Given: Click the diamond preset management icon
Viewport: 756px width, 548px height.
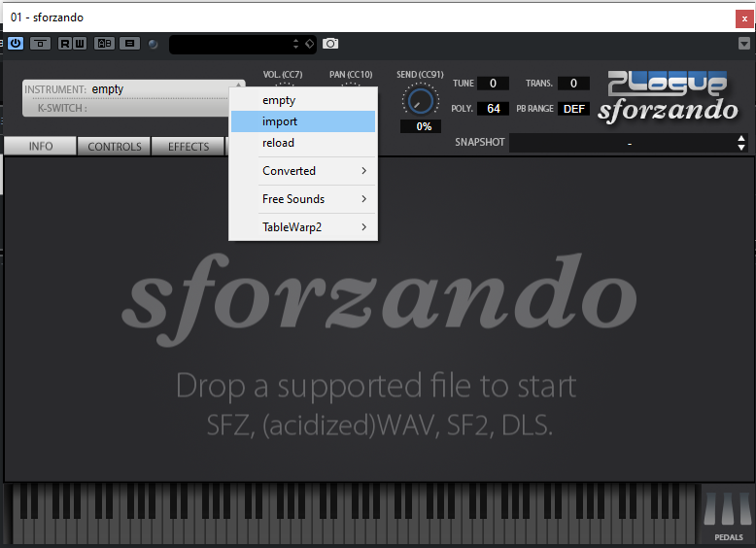Looking at the screenshot, I should 310,44.
